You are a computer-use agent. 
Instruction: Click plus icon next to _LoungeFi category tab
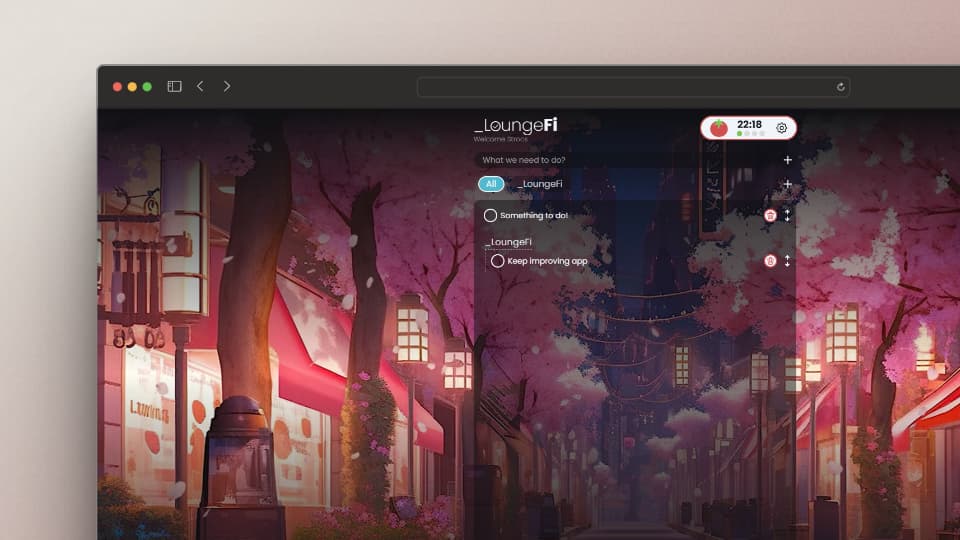pyautogui.click(x=787, y=184)
